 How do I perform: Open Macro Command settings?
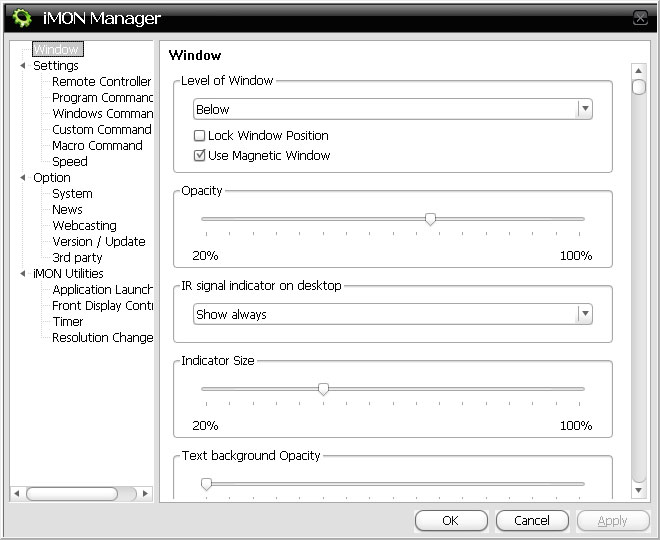[x=97, y=146]
